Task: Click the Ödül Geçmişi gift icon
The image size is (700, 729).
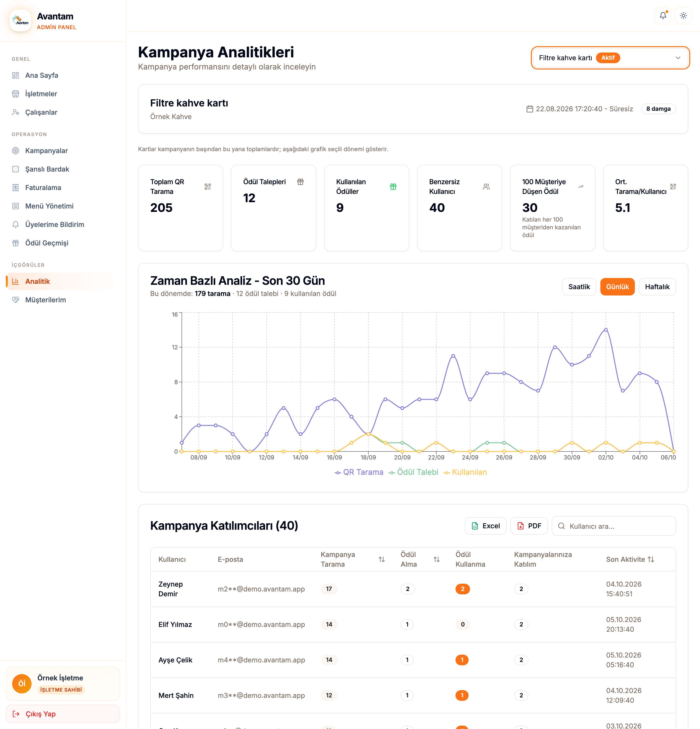Action: pos(16,243)
